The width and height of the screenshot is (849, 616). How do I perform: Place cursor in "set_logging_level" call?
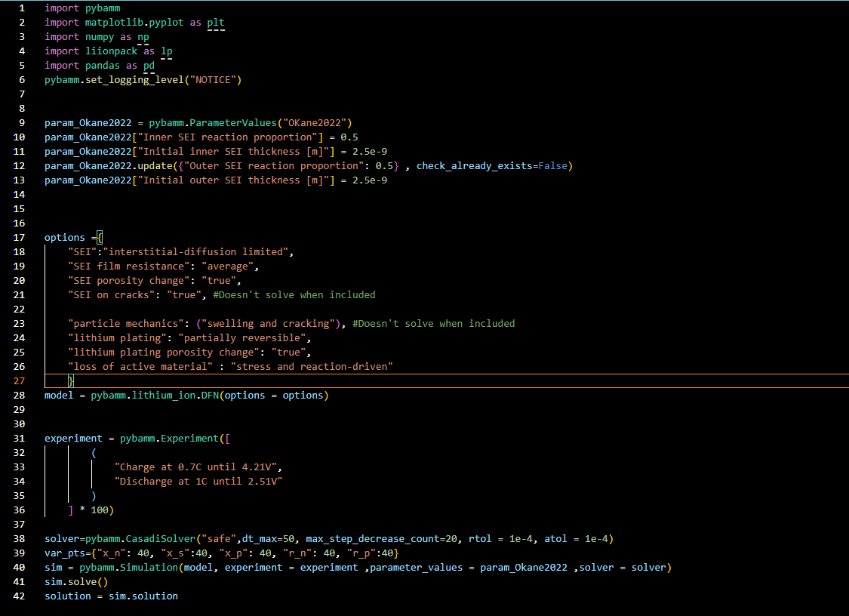tap(134, 79)
